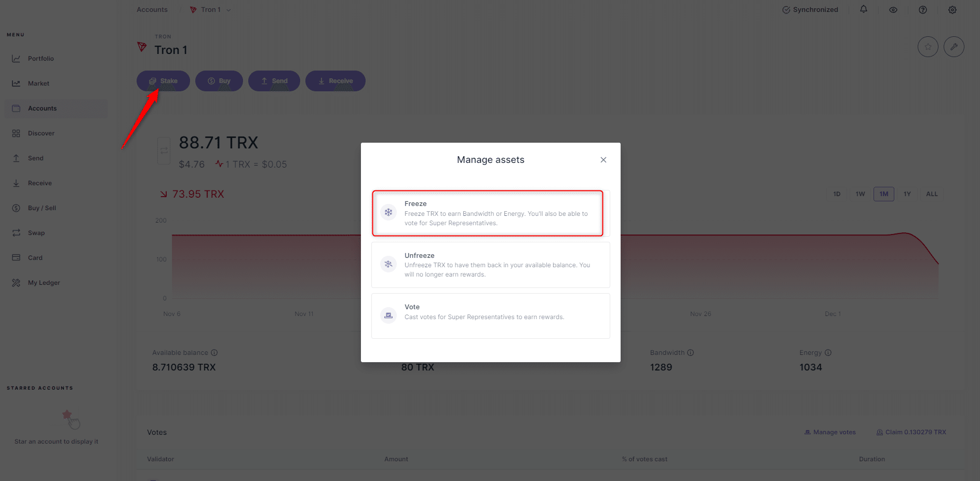This screenshot has width=980, height=481.
Task: Click the notifications bell icon
Action: (863, 9)
